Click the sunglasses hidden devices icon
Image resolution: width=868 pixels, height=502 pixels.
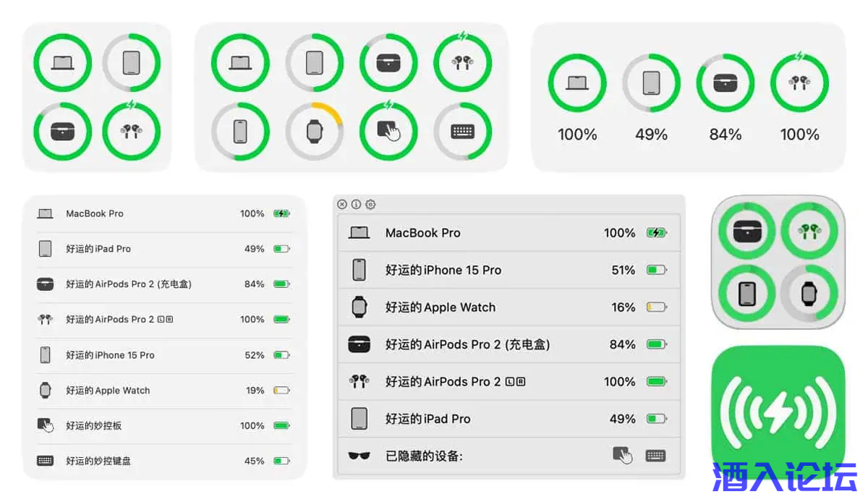tap(359, 456)
